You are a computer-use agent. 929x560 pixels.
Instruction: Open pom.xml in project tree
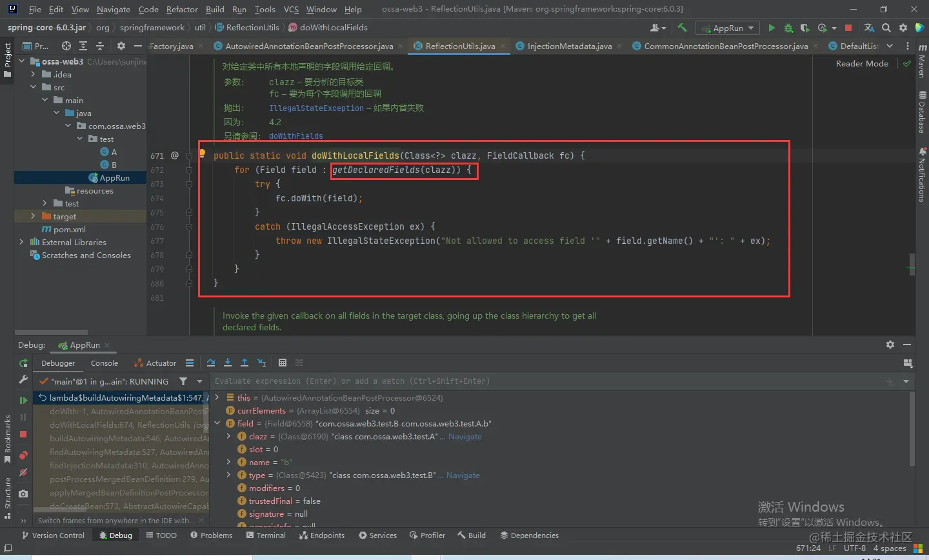click(63, 229)
